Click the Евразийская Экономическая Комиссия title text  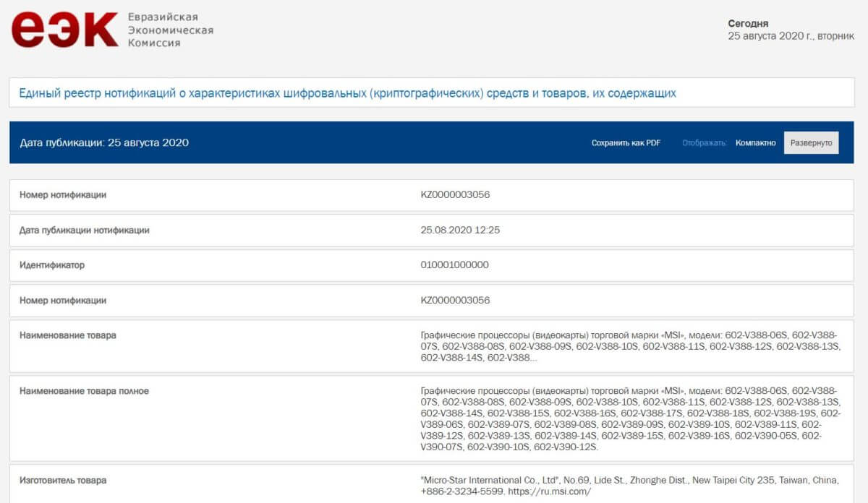170,30
